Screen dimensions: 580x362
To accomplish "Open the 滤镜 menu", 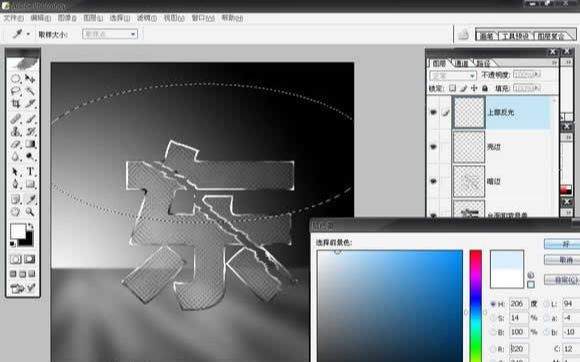I will coord(147,18).
